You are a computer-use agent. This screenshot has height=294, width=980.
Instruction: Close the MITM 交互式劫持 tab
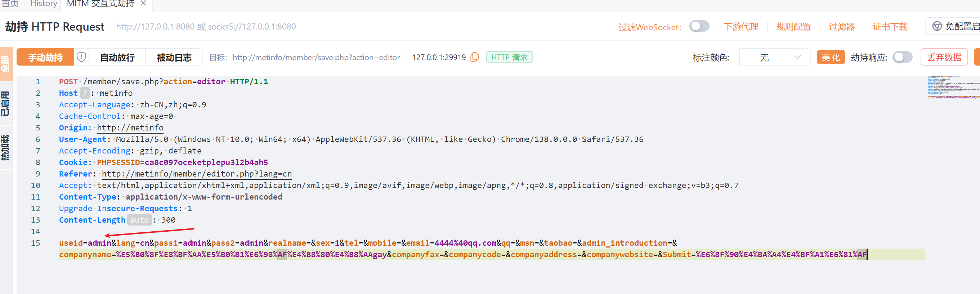coord(143,4)
